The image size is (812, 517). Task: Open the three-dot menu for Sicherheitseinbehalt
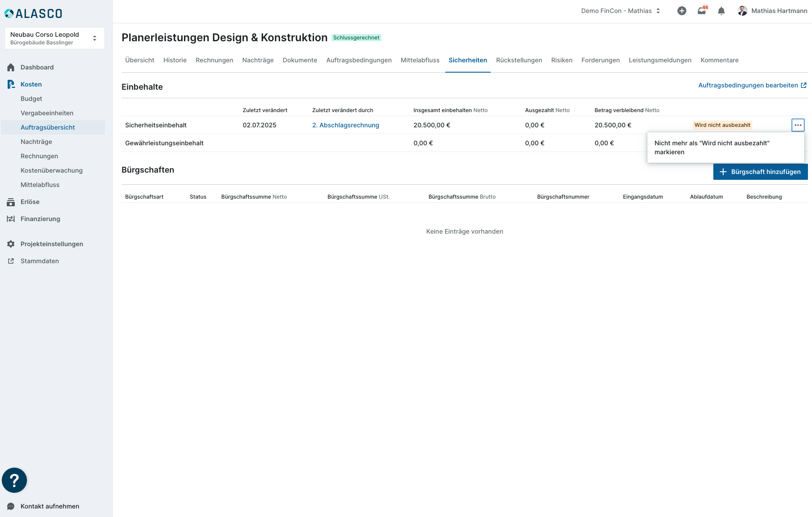[x=798, y=125]
